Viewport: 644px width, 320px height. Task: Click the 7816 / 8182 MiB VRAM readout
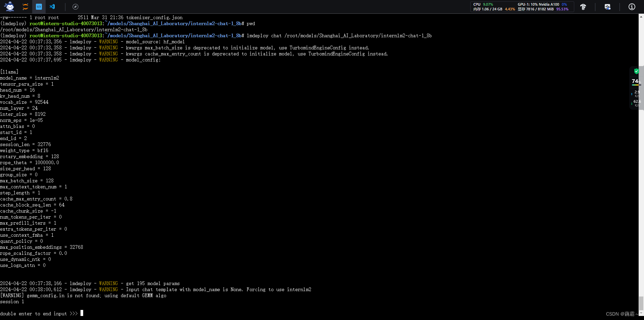tap(543, 9)
